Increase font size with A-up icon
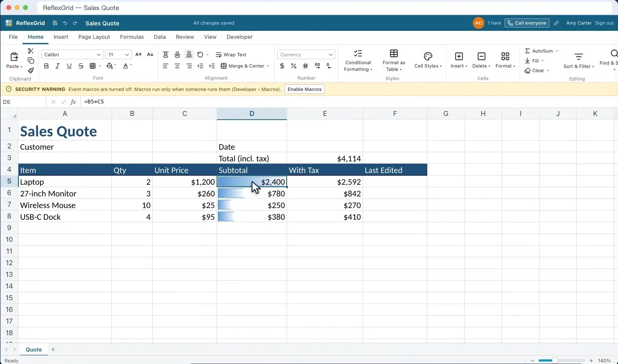This screenshot has height=364, width=618. (139, 55)
